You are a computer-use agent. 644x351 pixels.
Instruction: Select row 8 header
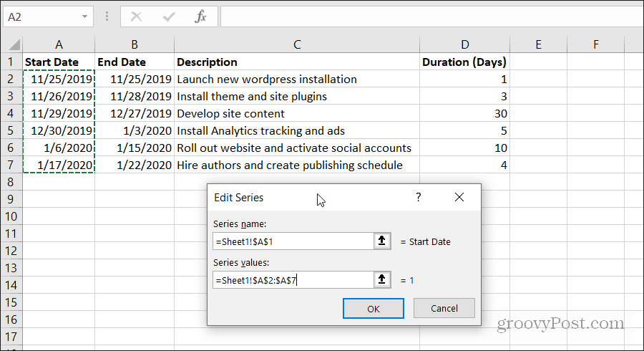(11, 182)
